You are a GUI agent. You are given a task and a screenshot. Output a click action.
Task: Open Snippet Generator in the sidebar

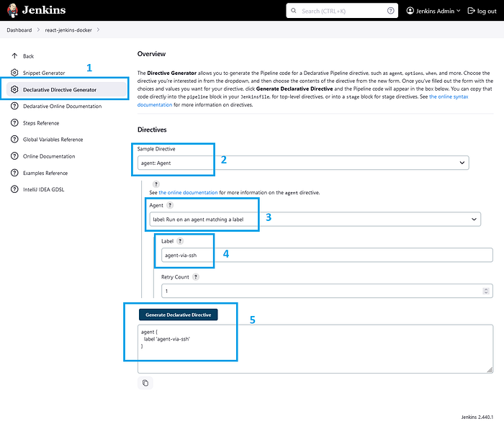44,73
